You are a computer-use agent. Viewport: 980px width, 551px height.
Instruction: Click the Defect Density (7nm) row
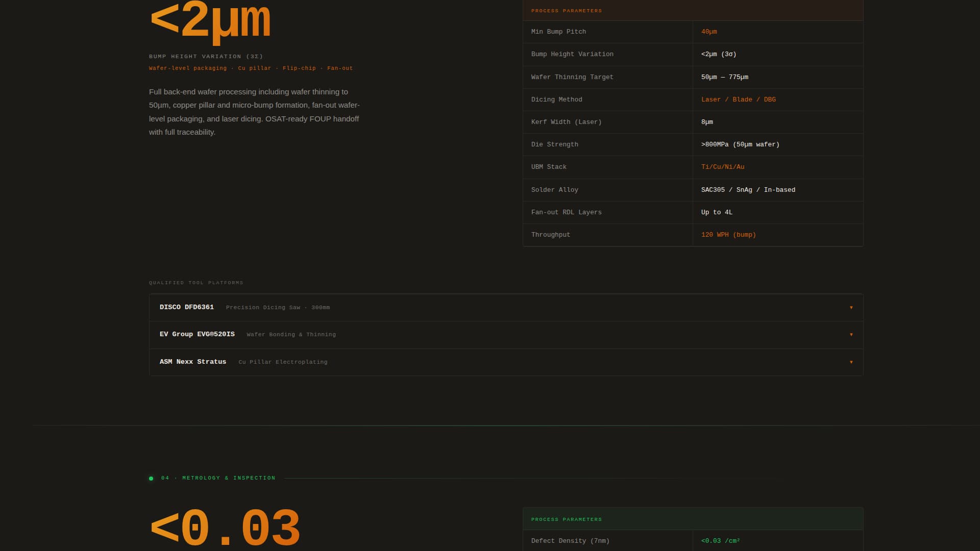click(x=570, y=541)
